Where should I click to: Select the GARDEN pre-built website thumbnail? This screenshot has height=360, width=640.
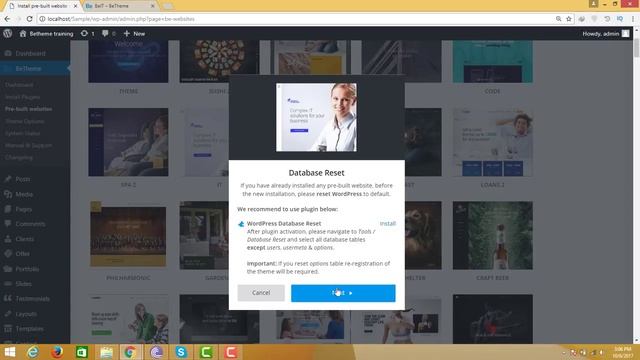(204, 235)
